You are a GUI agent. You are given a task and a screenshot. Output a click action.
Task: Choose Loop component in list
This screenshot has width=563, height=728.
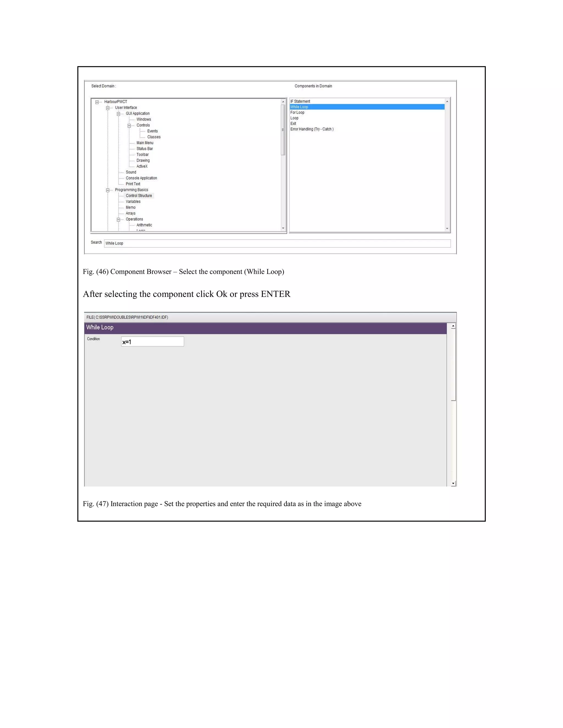click(367, 118)
